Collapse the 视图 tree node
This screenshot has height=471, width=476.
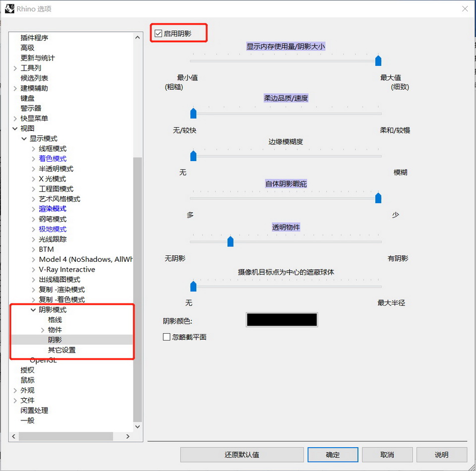(x=15, y=128)
